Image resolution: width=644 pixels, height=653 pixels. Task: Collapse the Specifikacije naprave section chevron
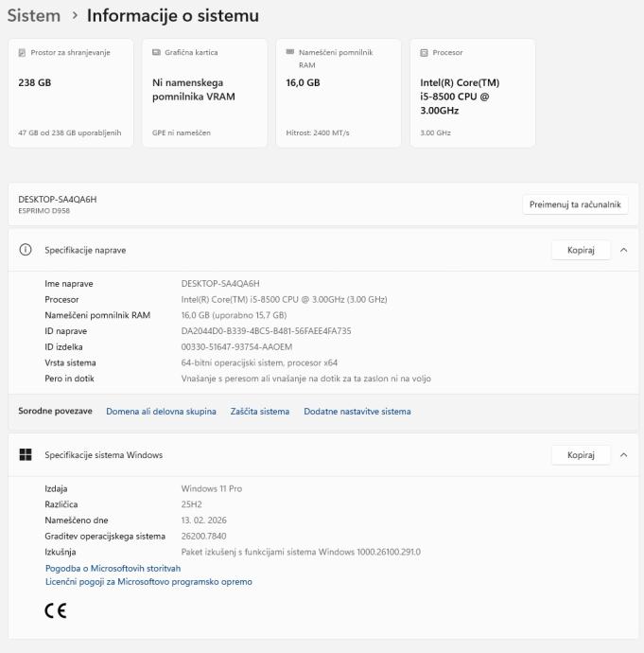pyautogui.click(x=623, y=250)
